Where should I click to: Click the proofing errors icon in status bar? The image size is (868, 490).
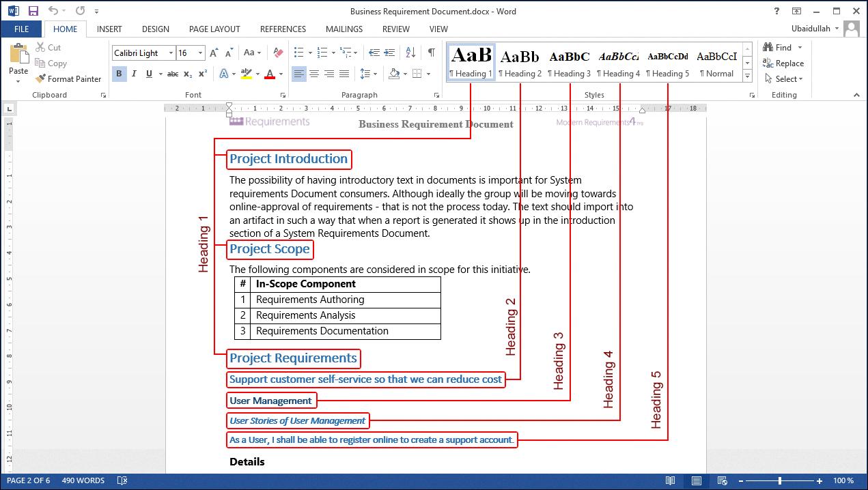[122, 481]
